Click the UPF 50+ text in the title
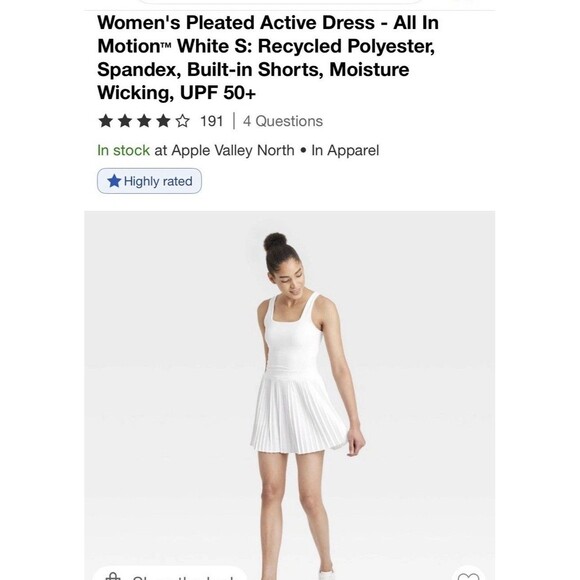This screenshot has height=580, width=580. [x=218, y=92]
